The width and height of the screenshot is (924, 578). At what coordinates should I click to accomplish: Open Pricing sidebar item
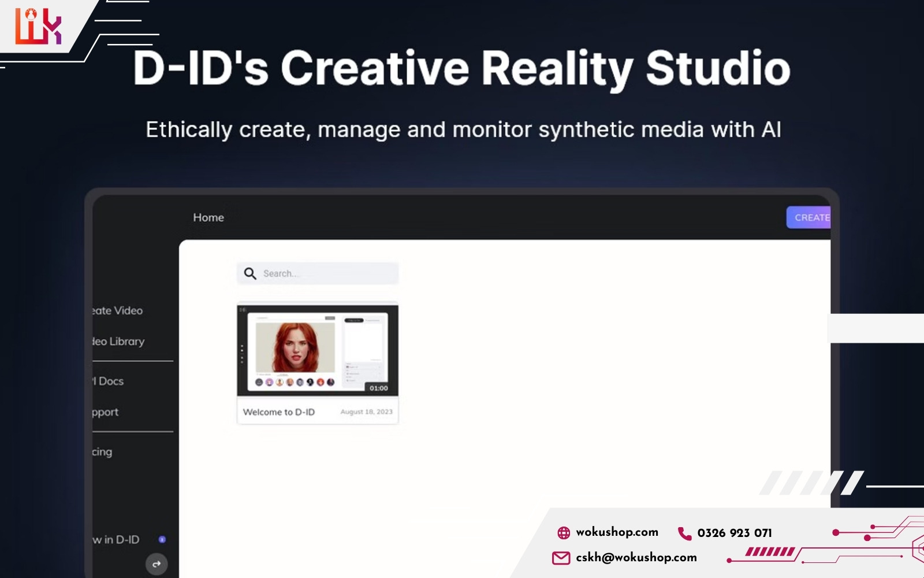coord(102,452)
